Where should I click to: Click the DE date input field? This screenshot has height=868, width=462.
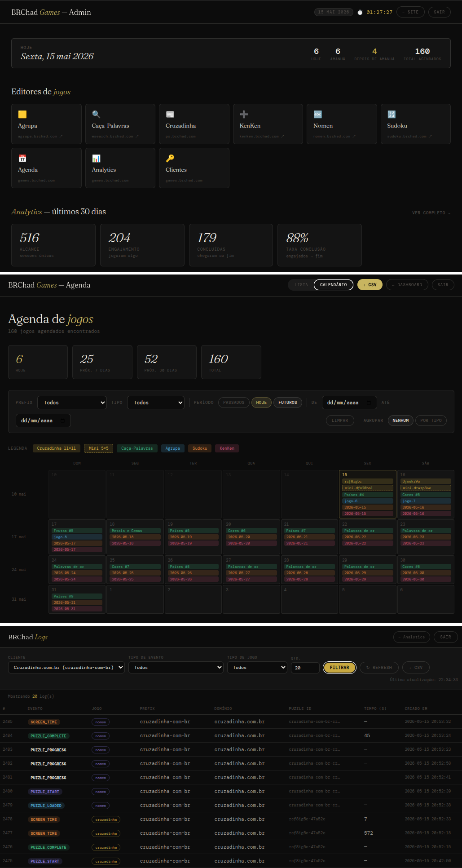(x=349, y=403)
